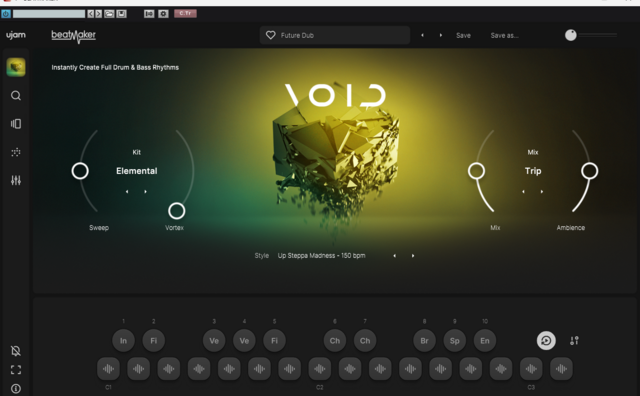Toggle the plugin power button in host bar
The height and width of the screenshot is (396, 640).
pyautogui.click(x=6, y=13)
